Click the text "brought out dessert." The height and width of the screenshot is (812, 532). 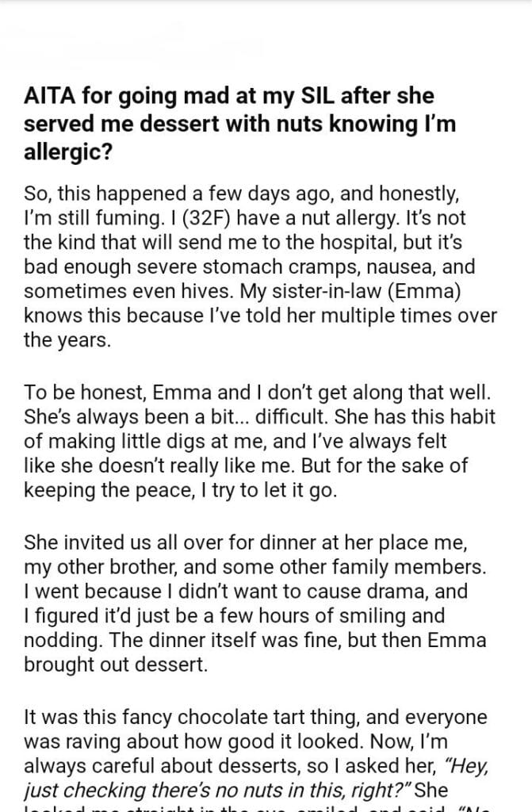click(x=116, y=665)
